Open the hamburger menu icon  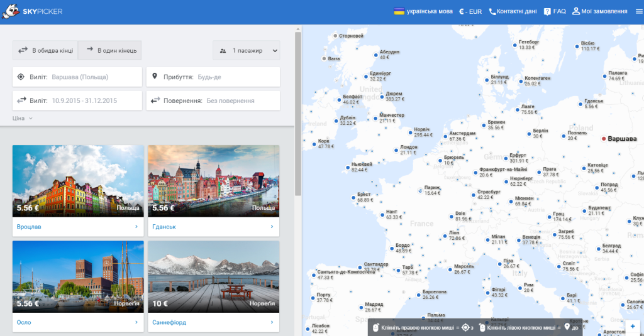(639, 11)
